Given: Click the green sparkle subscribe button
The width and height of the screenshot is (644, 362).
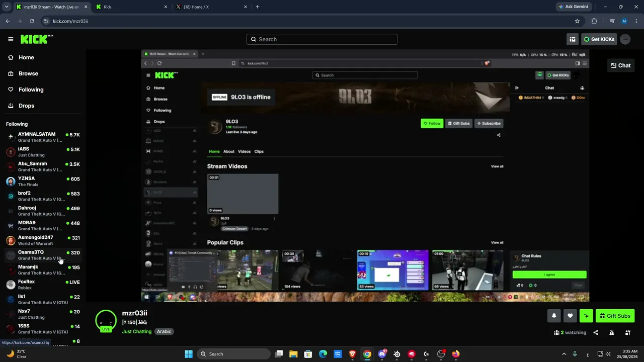Looking at the screenshot, I should (586, 316).
